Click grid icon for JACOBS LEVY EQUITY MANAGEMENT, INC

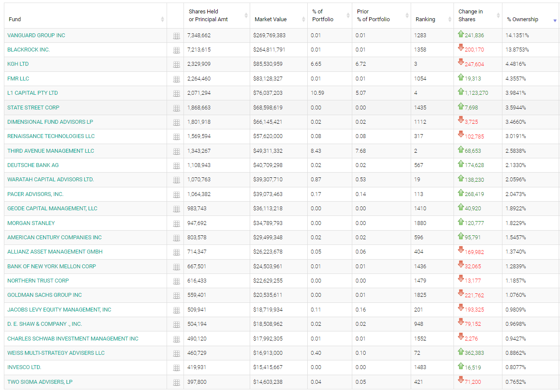pos(177,311)
